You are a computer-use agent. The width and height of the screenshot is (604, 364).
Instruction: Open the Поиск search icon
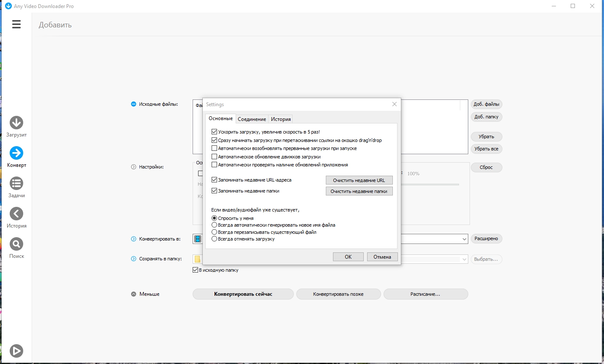[x=16, y=244]
